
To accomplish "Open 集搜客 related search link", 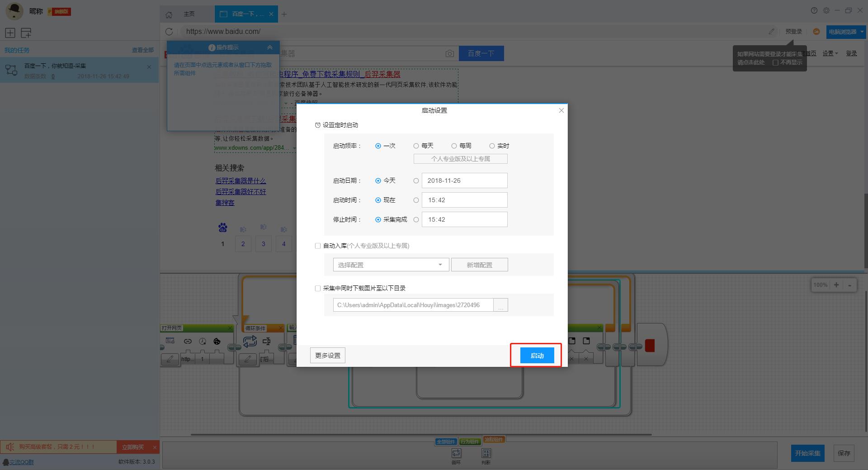I will [x=225, y=203].
